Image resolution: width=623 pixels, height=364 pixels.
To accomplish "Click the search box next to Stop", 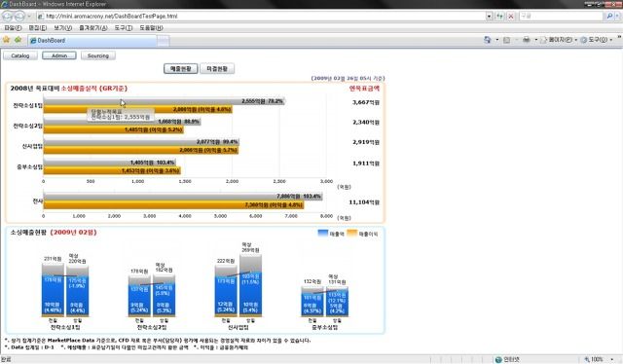I will click(561, 17).
